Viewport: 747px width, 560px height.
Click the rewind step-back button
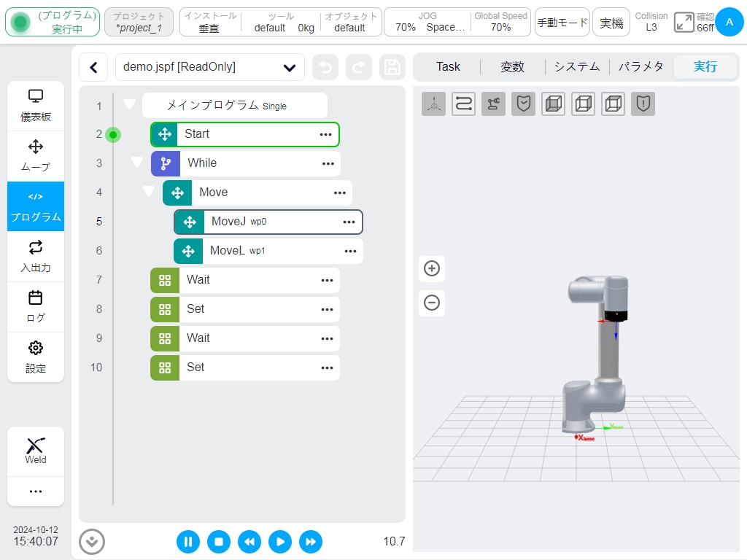click(249, 542)
